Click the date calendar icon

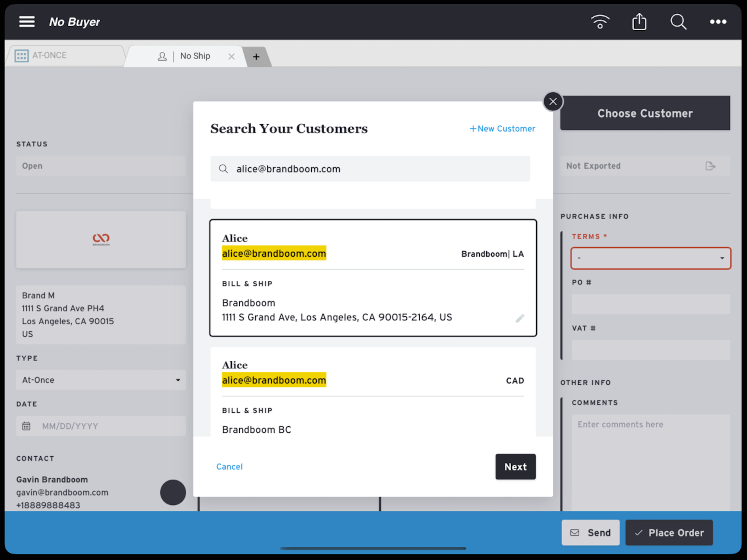tap(26, 426)
